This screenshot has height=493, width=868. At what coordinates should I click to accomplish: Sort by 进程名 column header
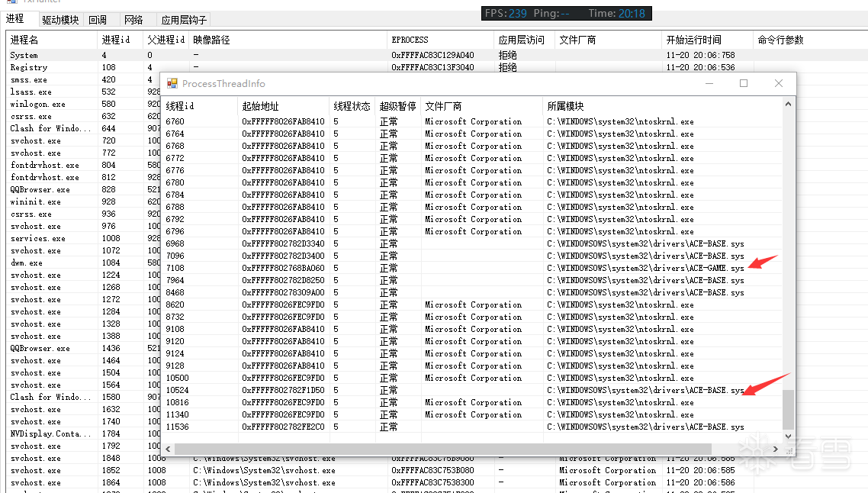pyautogui.click(x=51, y=40)
